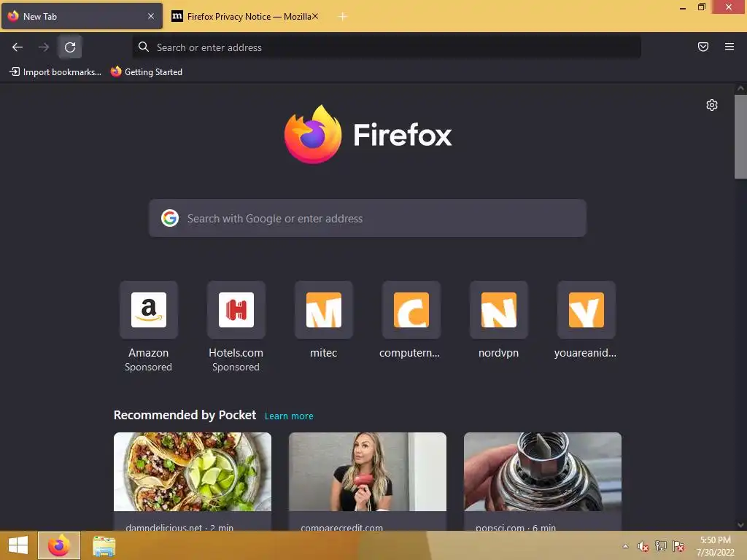Open the Save to Pocket icon
This screenshot has width=747, height=560.
pos(703,47)
